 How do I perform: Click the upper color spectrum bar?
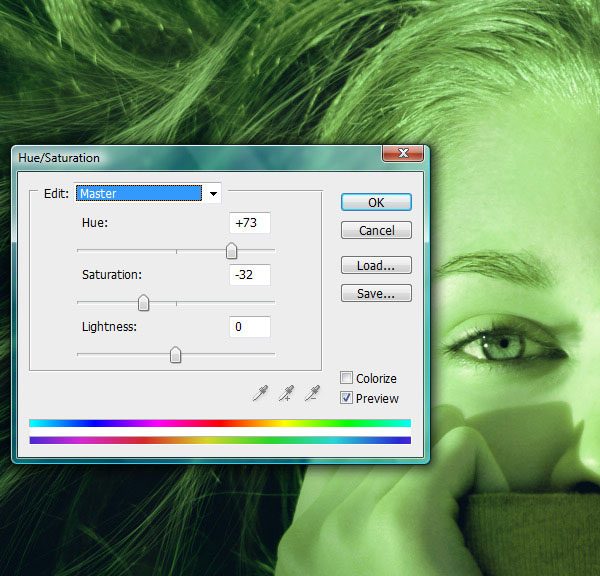[220, 423]
